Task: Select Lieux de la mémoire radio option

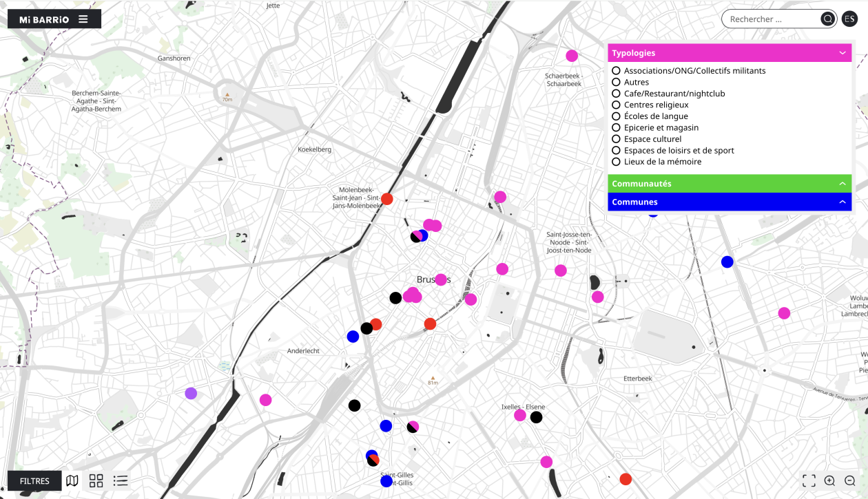Action: [617, 162]
